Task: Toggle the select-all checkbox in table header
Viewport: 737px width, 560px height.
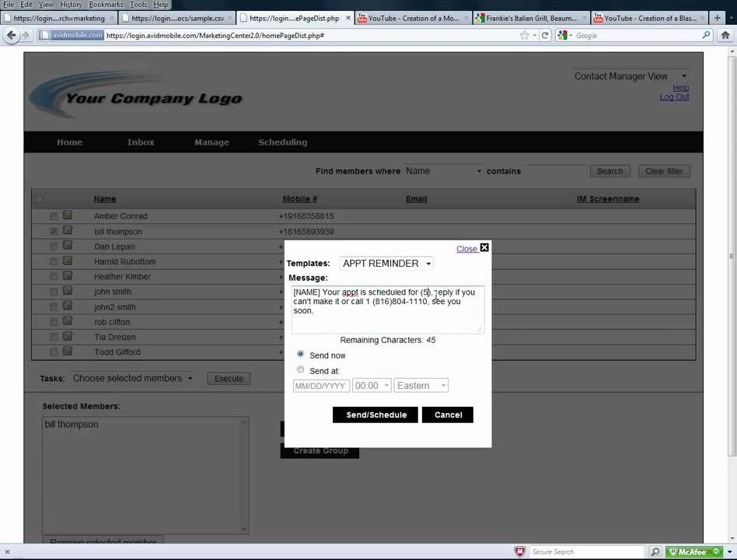Action: coord(39,198)
